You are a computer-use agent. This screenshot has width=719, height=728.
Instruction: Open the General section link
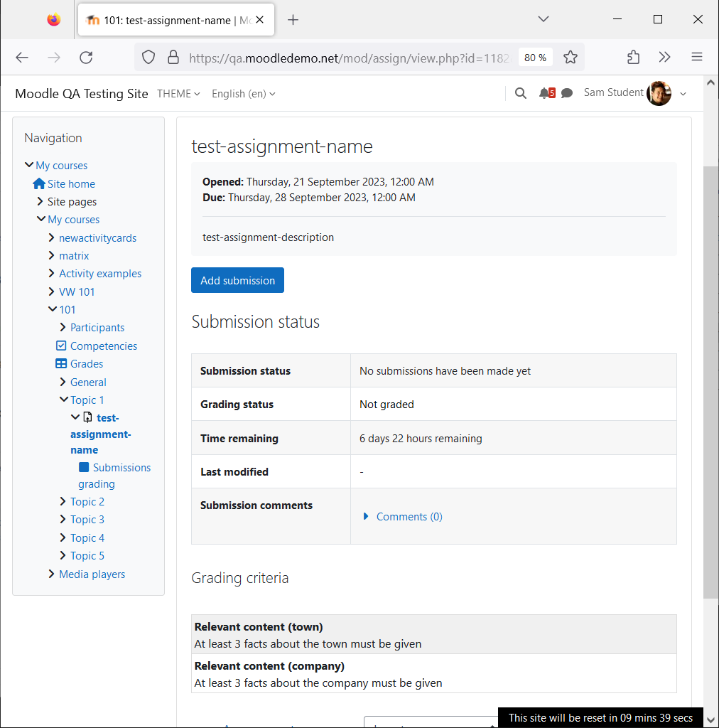88,382
